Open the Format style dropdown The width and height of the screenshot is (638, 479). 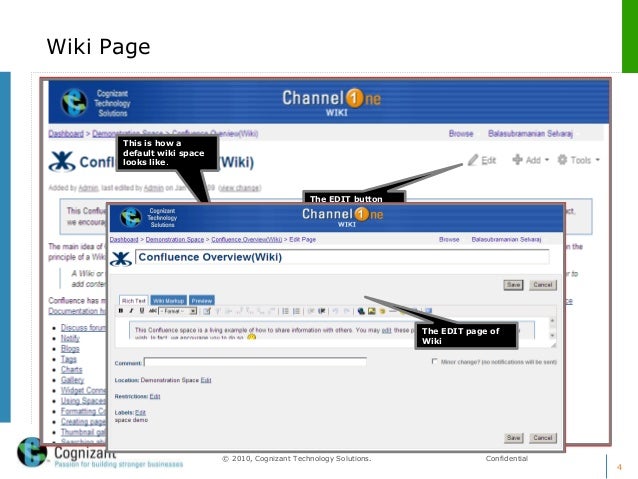point(178,311)
